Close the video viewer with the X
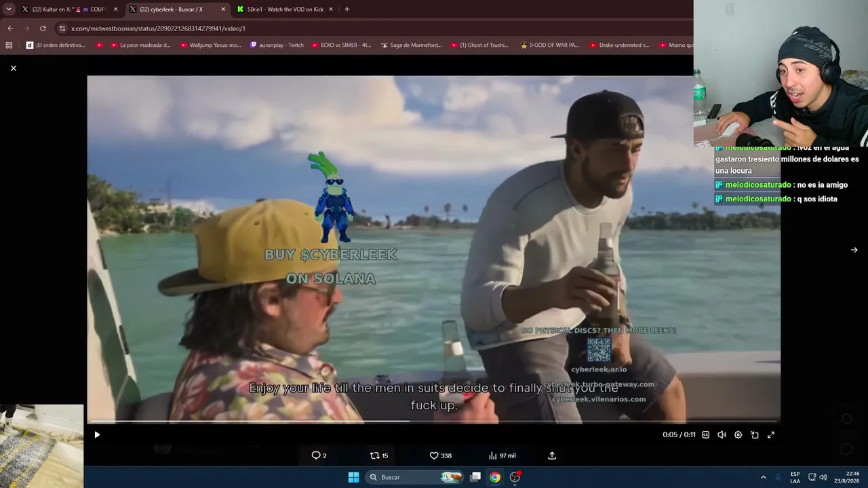Image resolution: width=868 pixels, height=488 pixels. click(13, 68)
